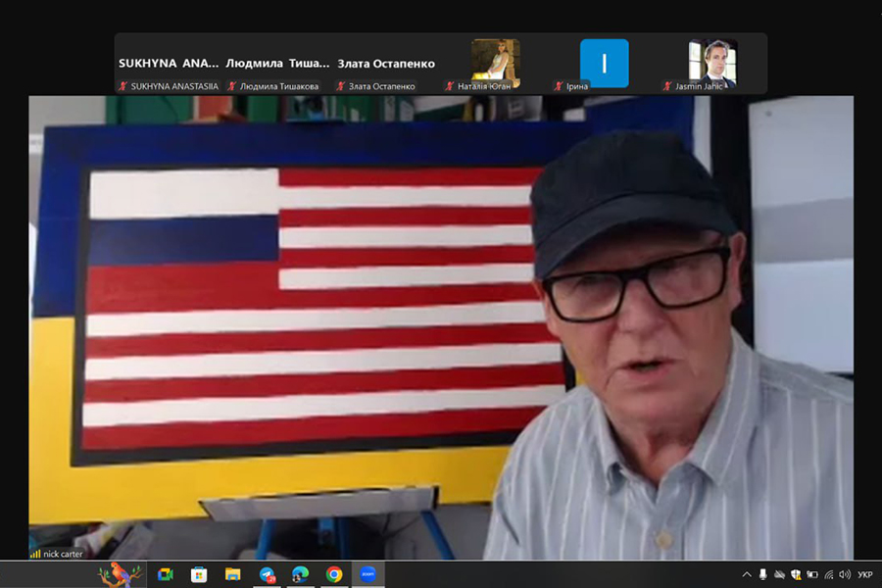Open Microsoft Edge from the taskbar
Screen dimensions: 882x588
(301, 574)
